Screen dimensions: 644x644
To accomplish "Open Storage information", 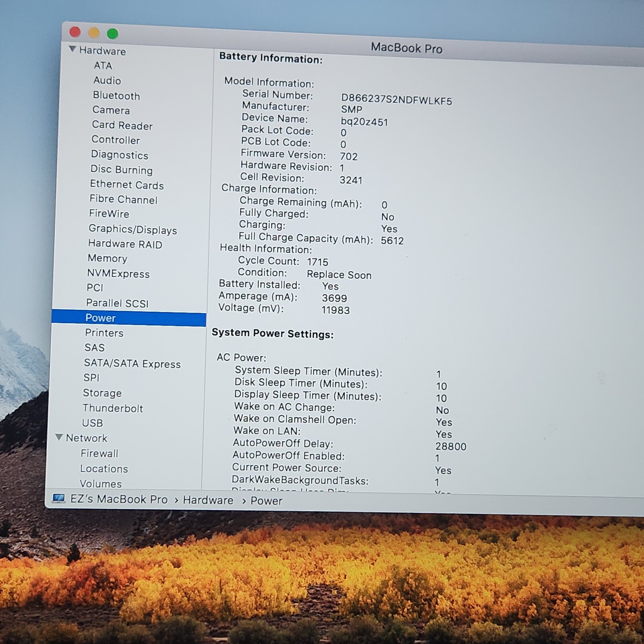I will (x=102, y=393).
